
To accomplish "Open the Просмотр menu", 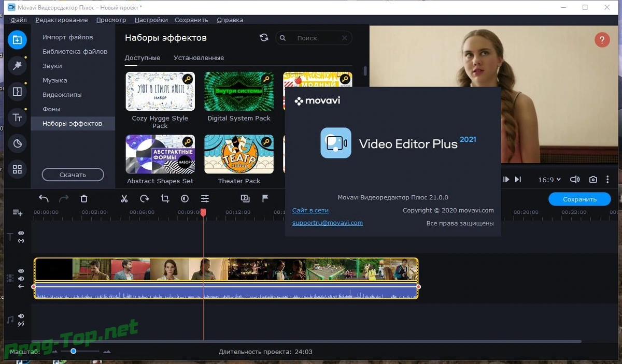I will 111,20.
